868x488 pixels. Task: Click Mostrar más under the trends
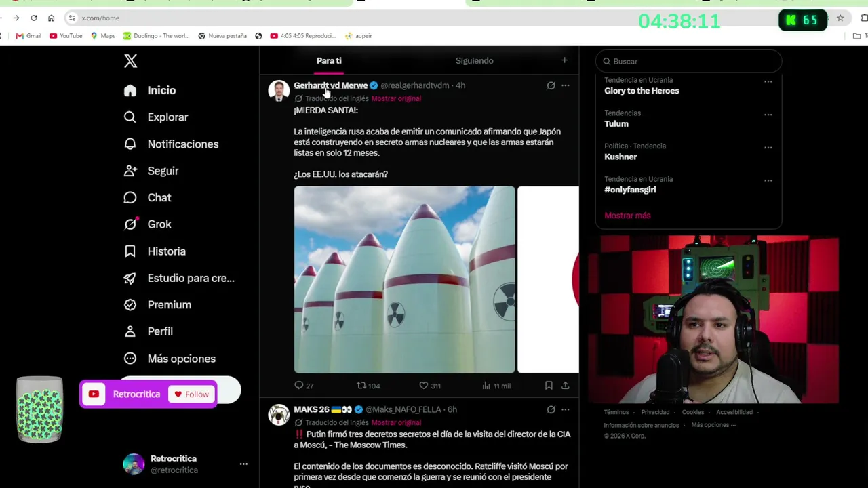point(627,216)
